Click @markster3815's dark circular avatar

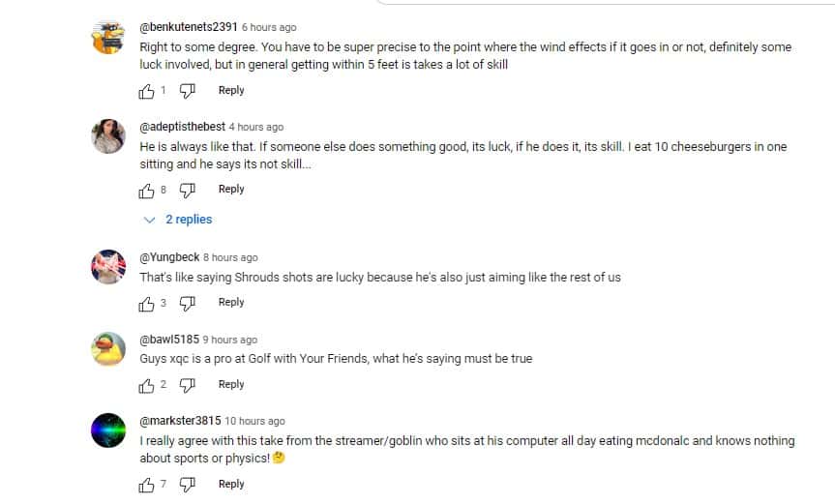click(108, 430)
